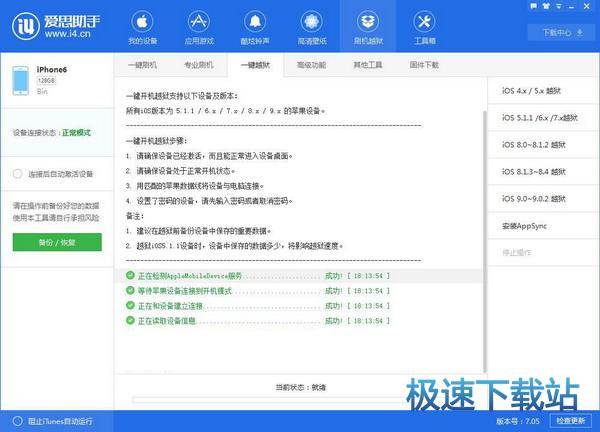Click the iPhone6 device name
The width and height of the screenshot is (600, 432).
(52, 70)
